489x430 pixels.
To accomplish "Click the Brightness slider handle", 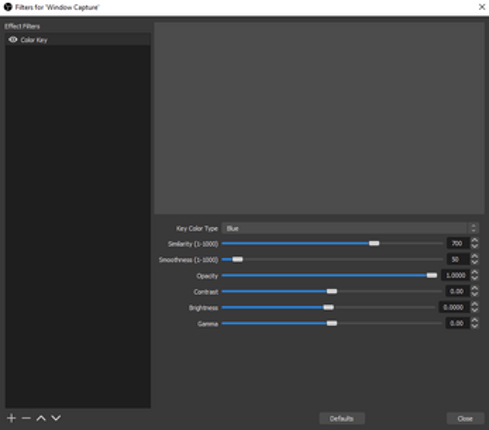I will 328,307.
